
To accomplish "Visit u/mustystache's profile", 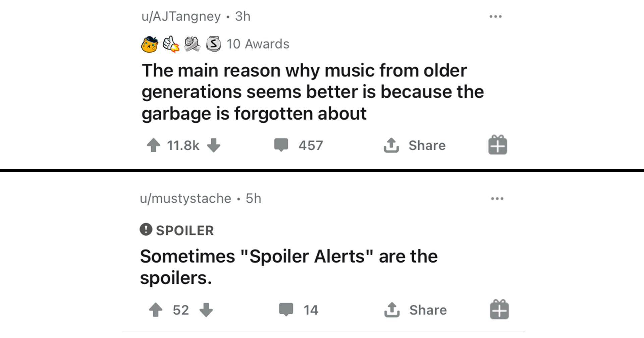I will (185, 199).
